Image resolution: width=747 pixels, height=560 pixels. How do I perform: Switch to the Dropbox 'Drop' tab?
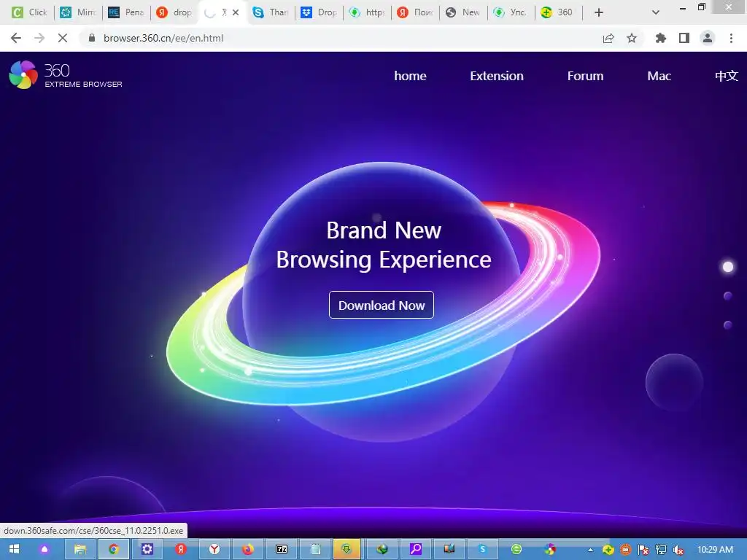(320, 12)
